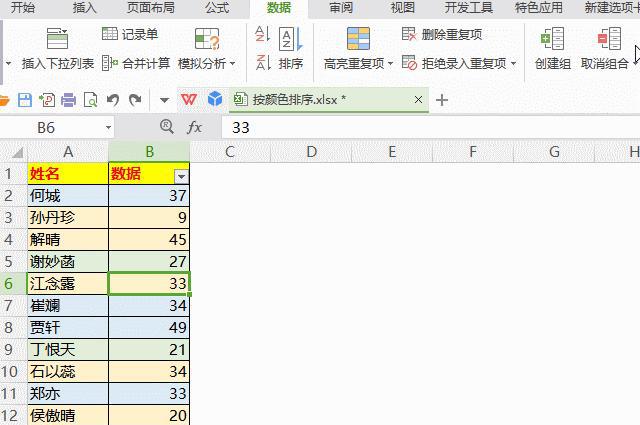
Task: Select the cell containing 解晴
Action: click(68, 240)
